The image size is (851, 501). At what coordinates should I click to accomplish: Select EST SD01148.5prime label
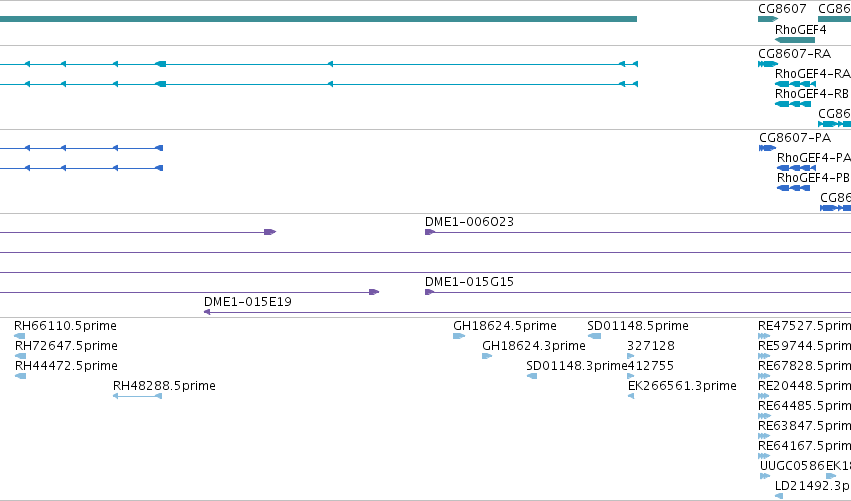[638, 326]
